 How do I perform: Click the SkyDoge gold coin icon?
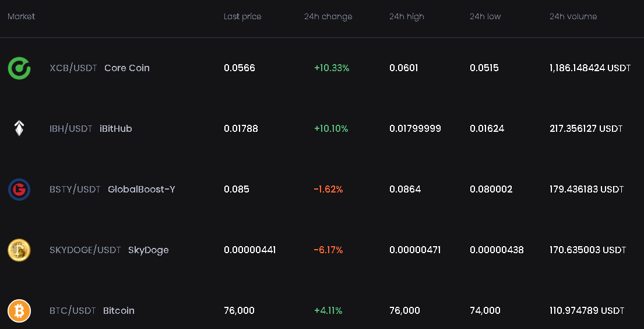[x=19, y=250]
